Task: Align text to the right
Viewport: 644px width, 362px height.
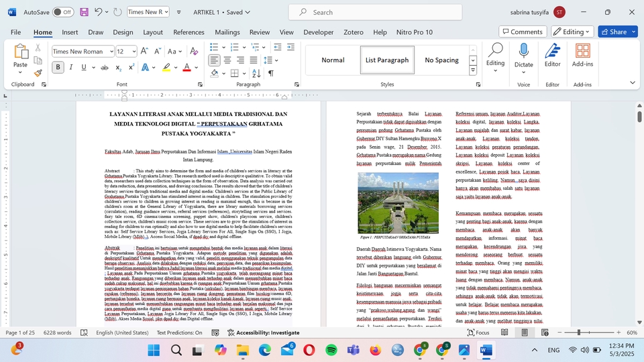Action: click(x=241, y=60)
